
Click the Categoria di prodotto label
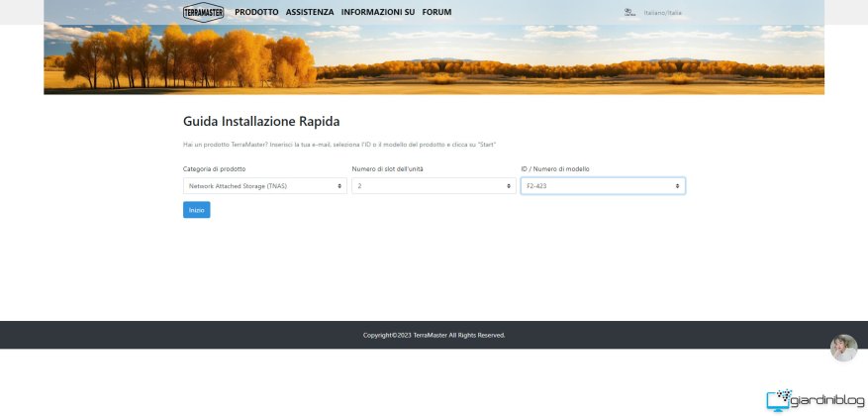click(215, 169)
